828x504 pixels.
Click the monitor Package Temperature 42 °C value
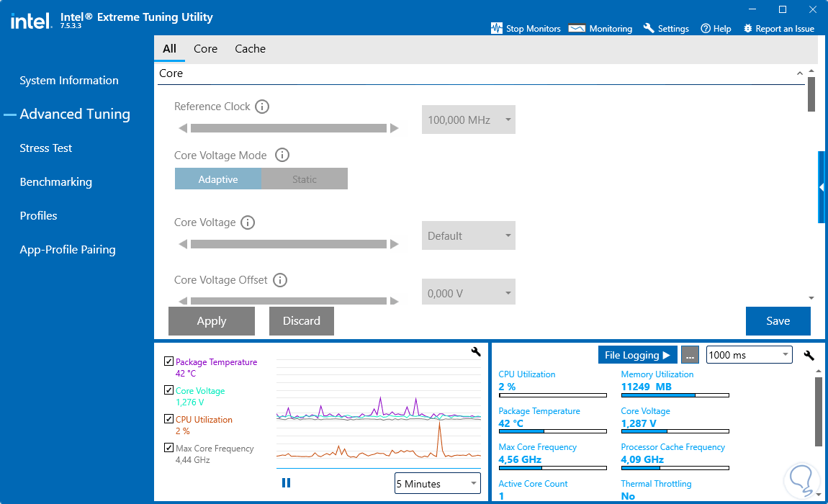coord(510,423)
